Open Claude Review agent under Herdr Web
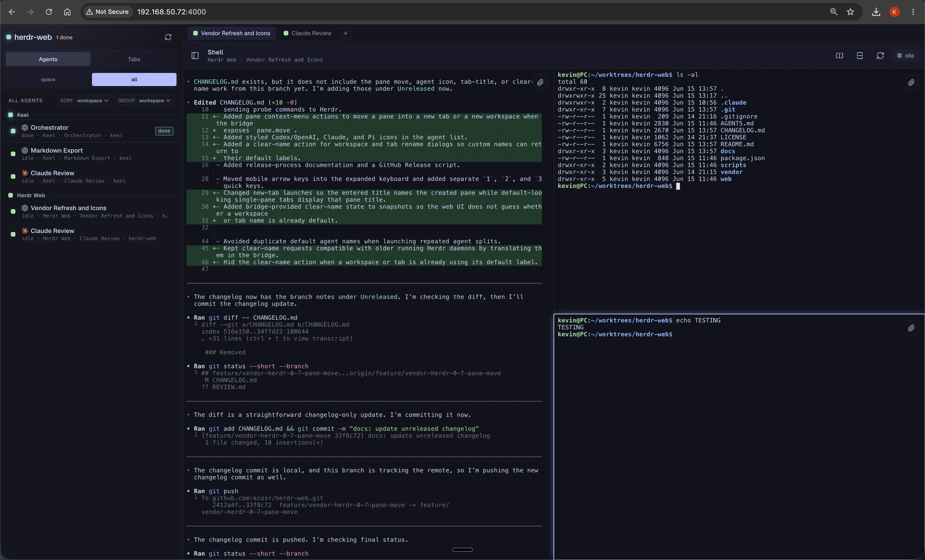 [x=91, y=234]
